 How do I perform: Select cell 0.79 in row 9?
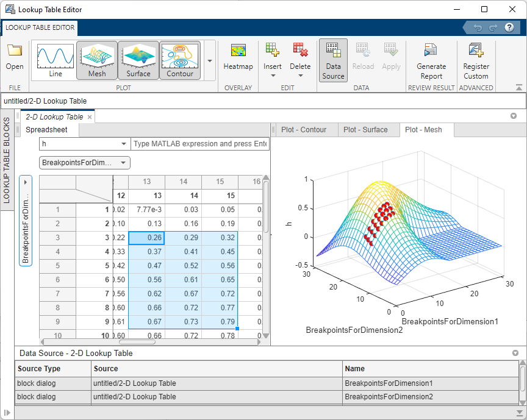pyautogui.click(x=220, y=322)
